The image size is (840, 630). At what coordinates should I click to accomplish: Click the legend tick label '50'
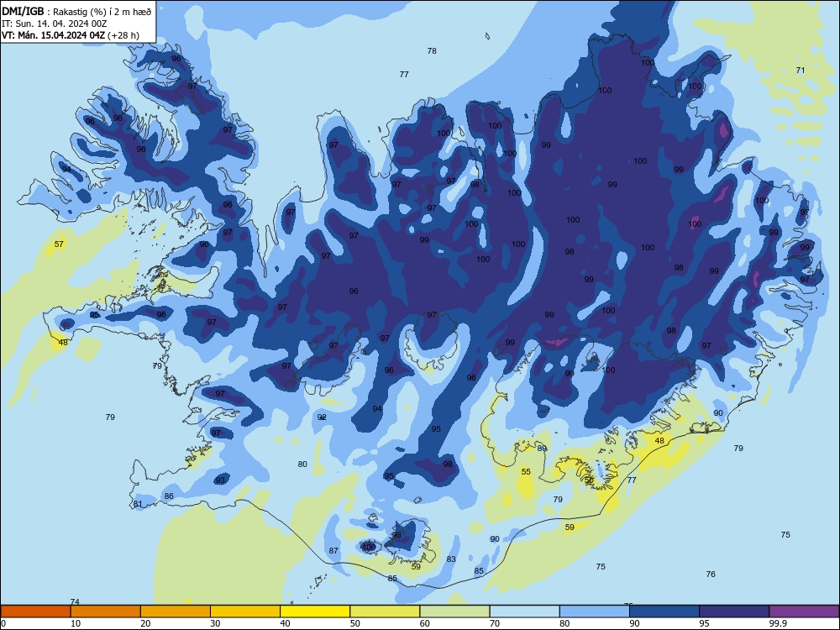pos(355,623)
